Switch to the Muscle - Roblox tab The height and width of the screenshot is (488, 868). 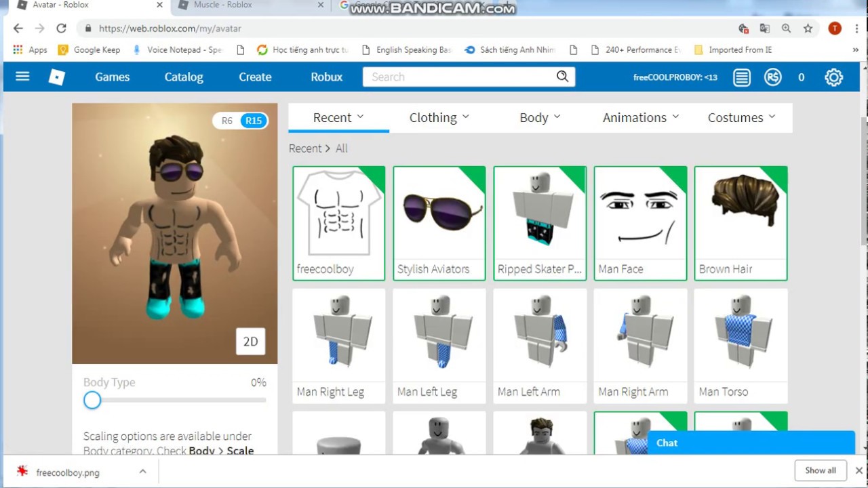[x=251, y=5]
